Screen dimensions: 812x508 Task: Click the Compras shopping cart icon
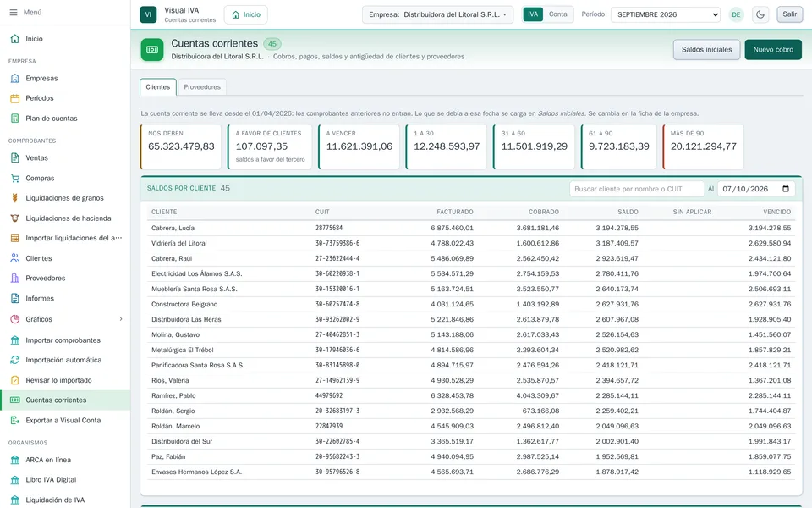click(15, 179)
